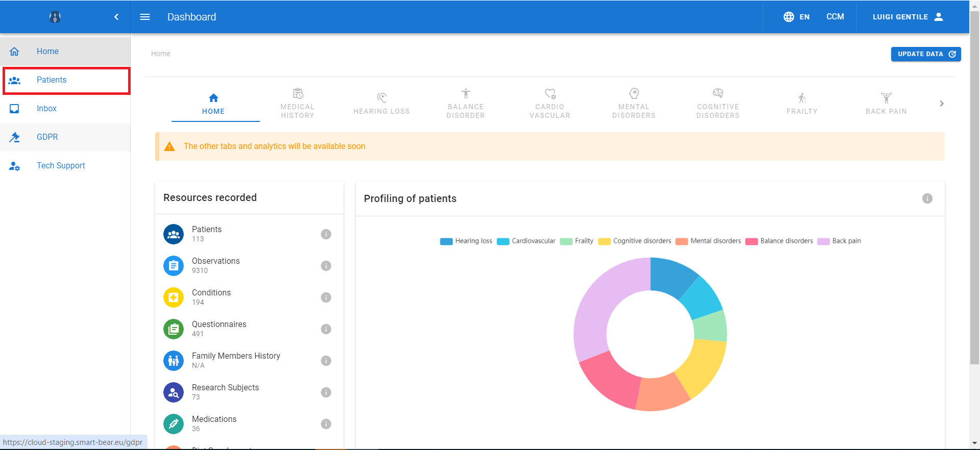The width and height of the screenshot is (980, 450).
Task: Switch to the Balance Disorder tab
Action: [466, 104]
